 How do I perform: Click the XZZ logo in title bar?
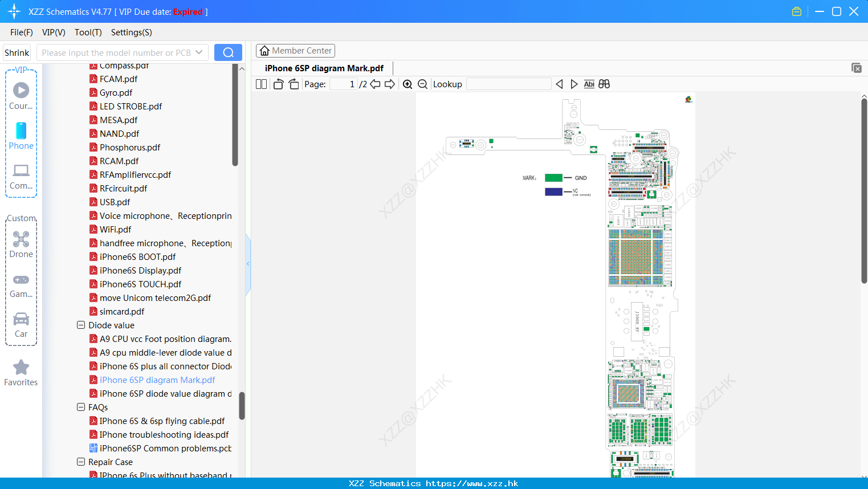coord(14,11)
